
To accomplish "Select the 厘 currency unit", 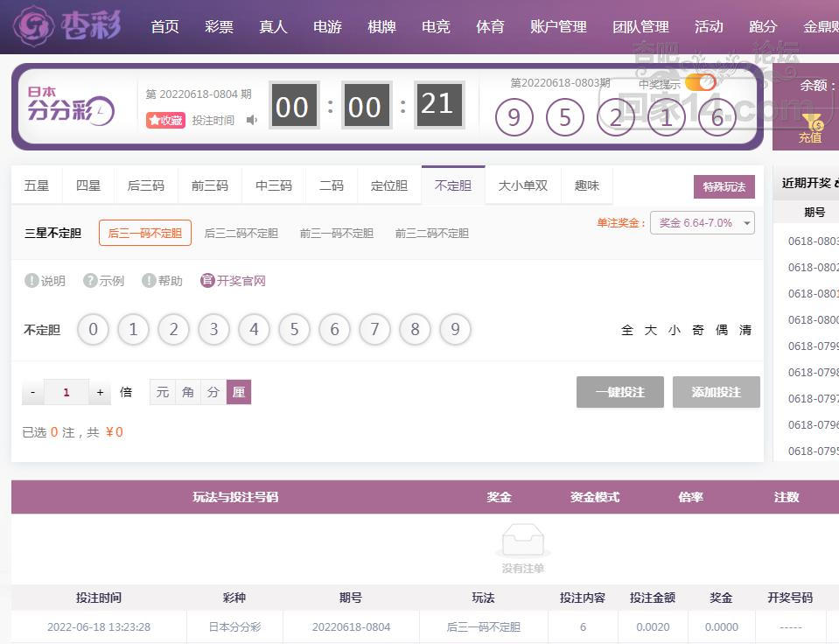I will 239,392.
